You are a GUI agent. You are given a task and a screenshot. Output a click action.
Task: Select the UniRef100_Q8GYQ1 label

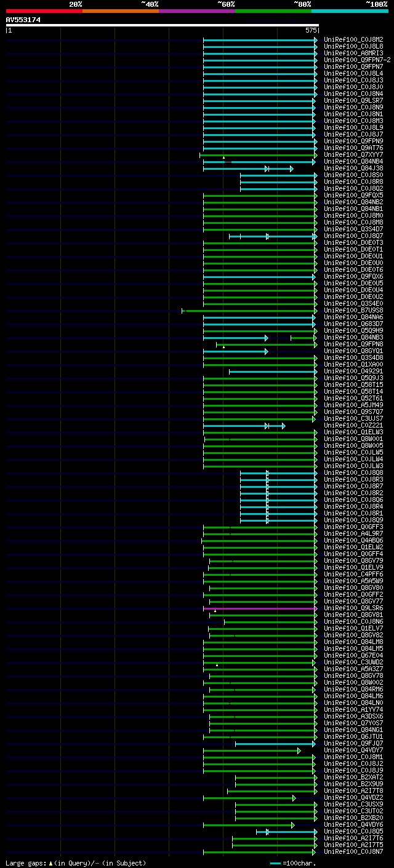(x=353, y=351)
